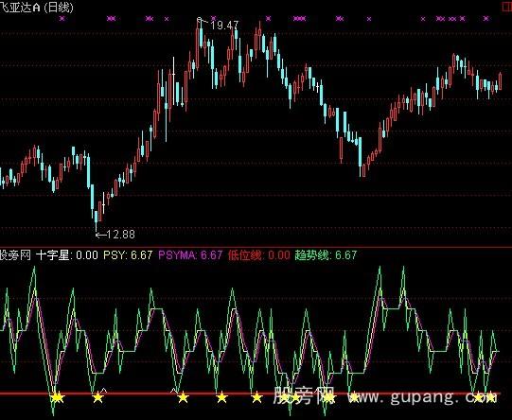This screenshot has height=420, width=512.
Task: Click the 股旁网 indicator name label
Action: 15,254
